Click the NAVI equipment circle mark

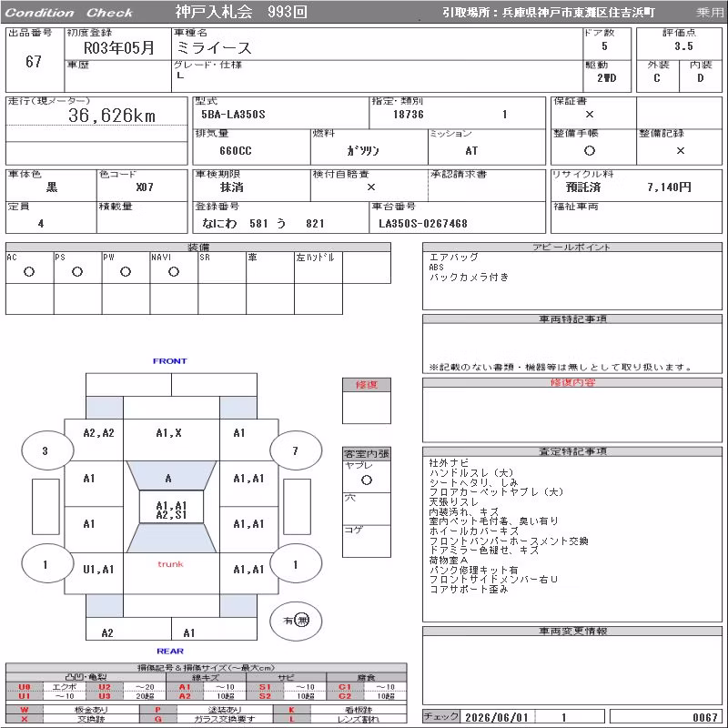pyautogui.click(x=174, y=272)
